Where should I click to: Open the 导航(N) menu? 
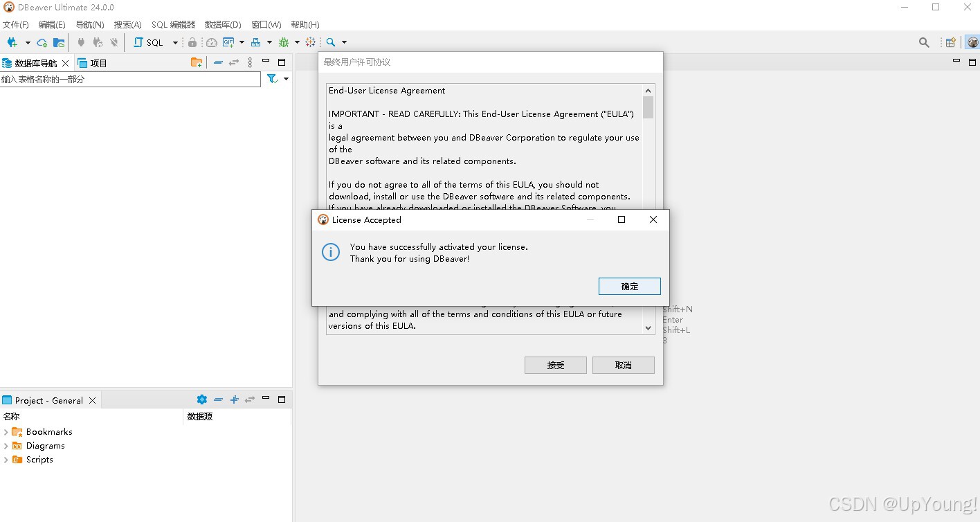pyautogui.click(x=89, y=25)
